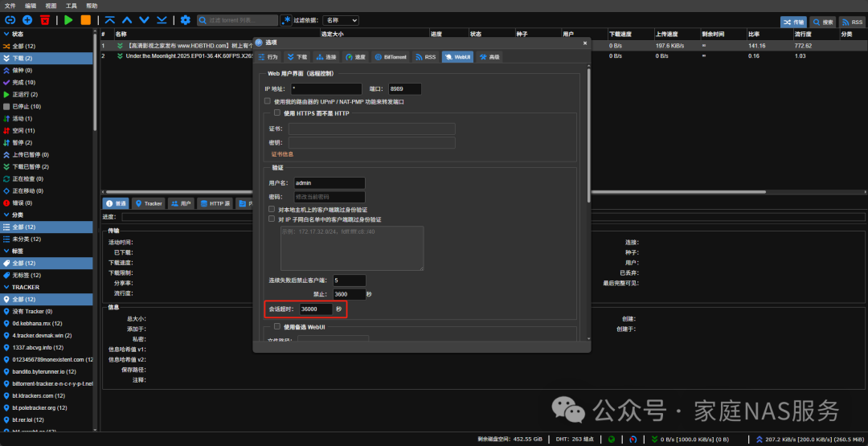Click the 禁止 ban duration field showing 3600
The image size is (868, 446).
click(350, 294)
